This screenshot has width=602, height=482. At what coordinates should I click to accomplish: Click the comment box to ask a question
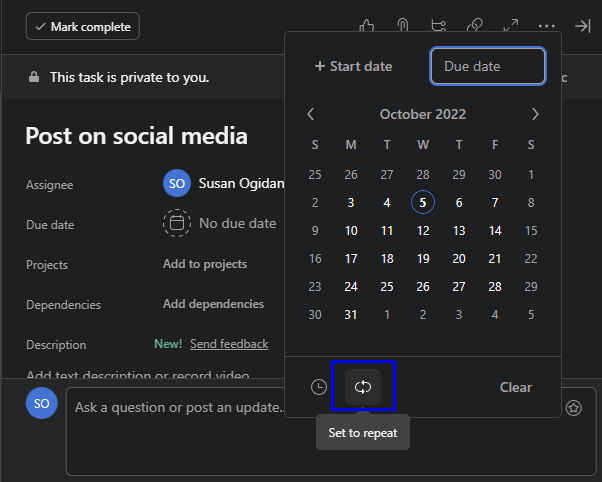click(331, 431)
